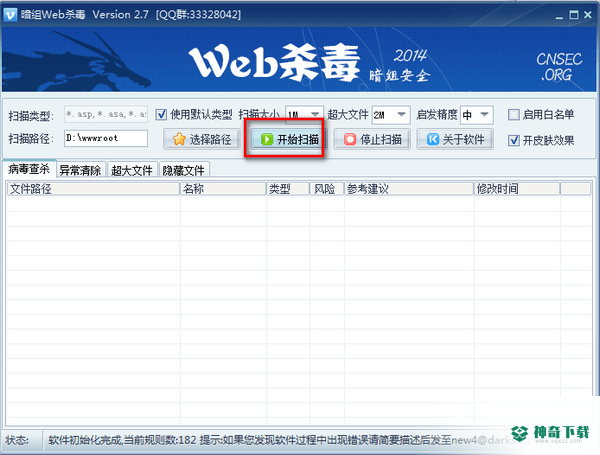Click the 文件路径 column header
The width and height of the screenshot is (600, 455).
coord(93,189)
